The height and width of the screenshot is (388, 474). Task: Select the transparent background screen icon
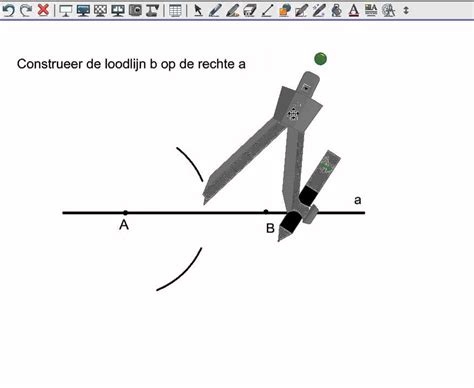pyautogui.click(x=100, y=11)
